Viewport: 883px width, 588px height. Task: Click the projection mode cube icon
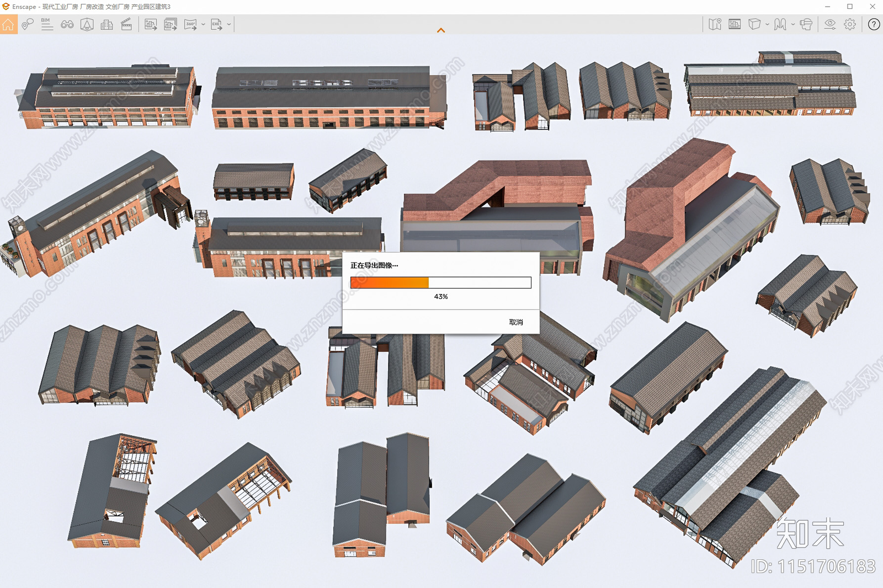754,24
